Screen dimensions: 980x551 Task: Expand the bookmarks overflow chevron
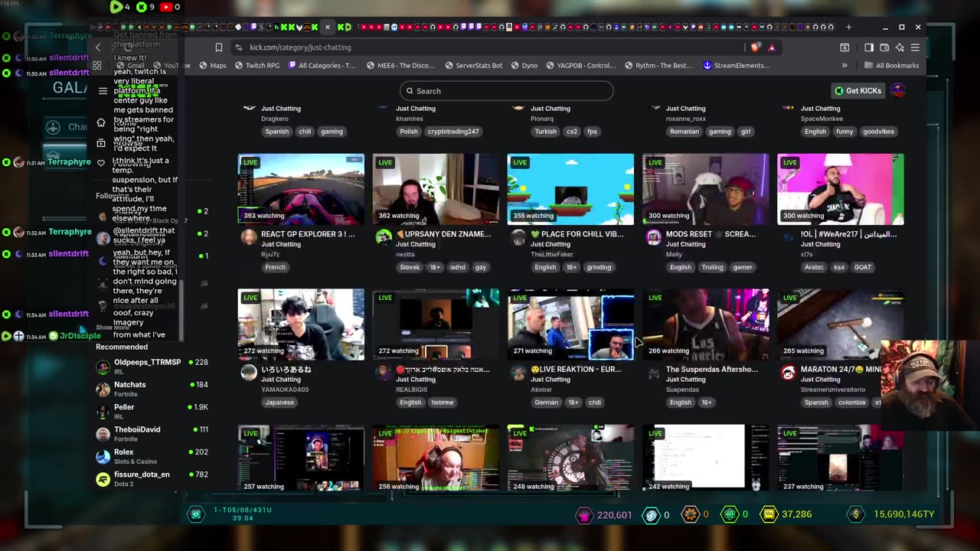[845, 66]
